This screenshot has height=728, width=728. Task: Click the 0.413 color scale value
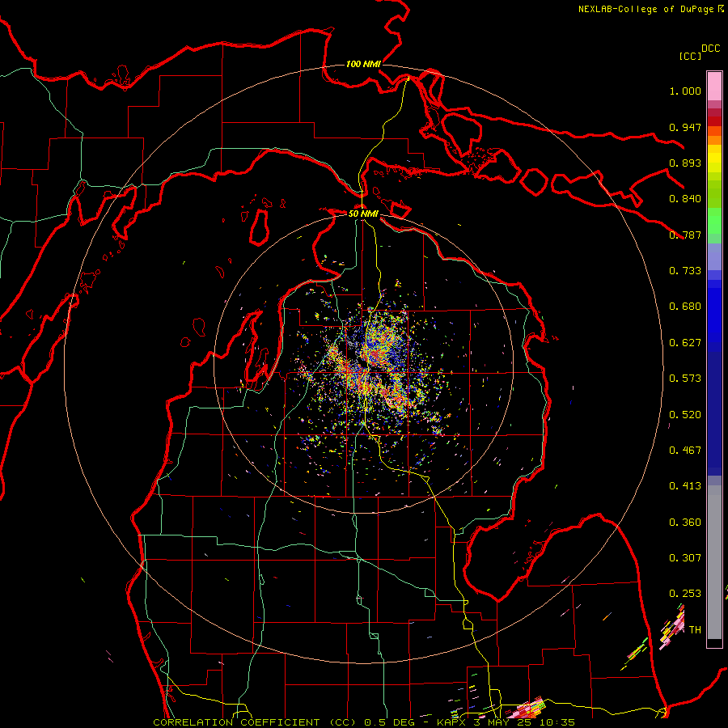point(685,486)
